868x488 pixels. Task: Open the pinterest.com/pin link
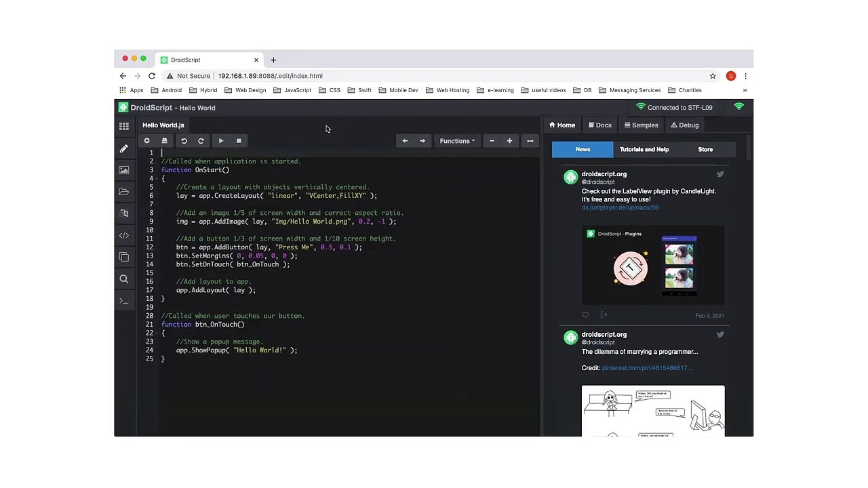[648, 368]
